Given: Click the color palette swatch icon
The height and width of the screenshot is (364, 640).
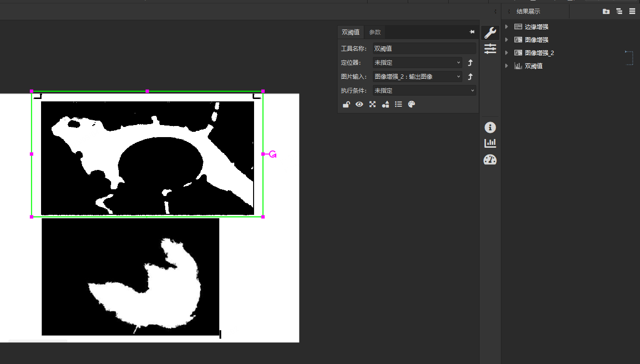Looking at the screenshot, I should coord(411,104).
